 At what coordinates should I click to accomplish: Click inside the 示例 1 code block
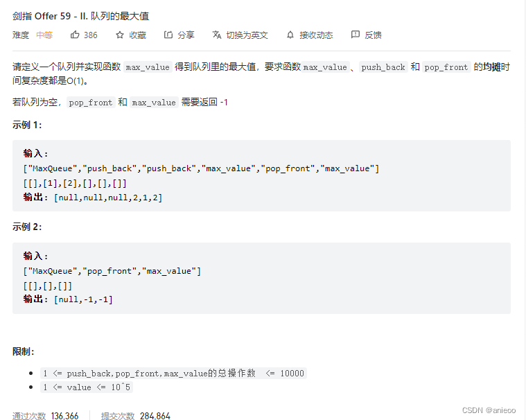(261, 175)
